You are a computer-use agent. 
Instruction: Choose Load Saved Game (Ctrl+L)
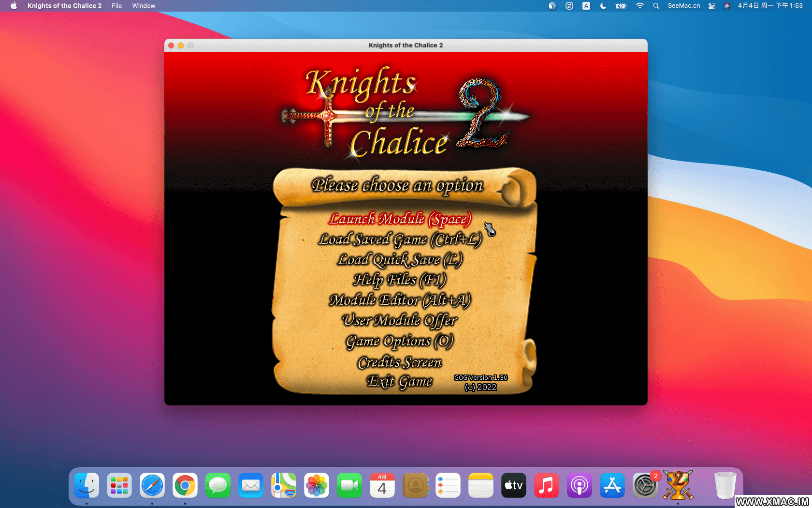[400, 239]
